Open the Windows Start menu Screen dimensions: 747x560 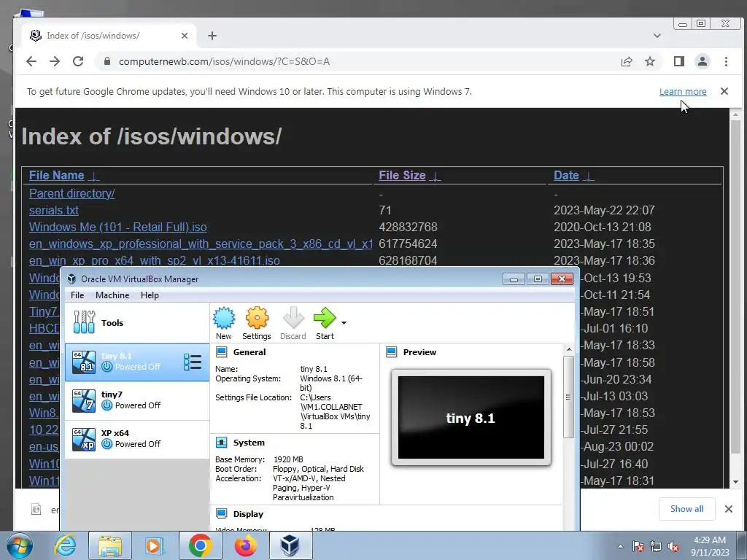click(20, 545)
